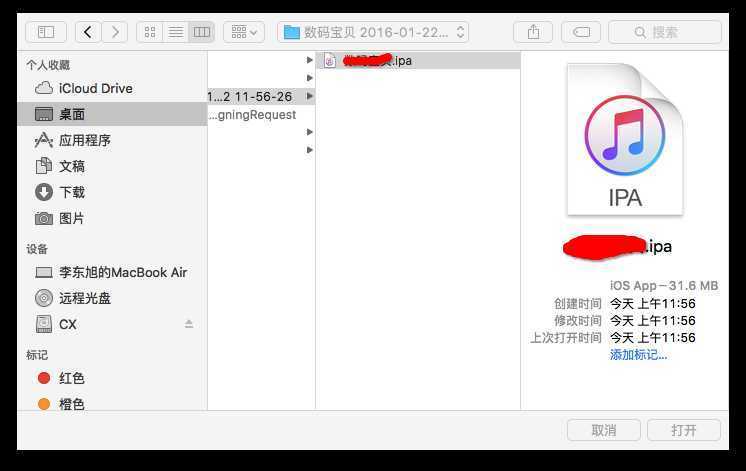This screenshot has width=746, height=471.
Task: Expand the arrow below gningRequest row
Action: coord(310,132)
